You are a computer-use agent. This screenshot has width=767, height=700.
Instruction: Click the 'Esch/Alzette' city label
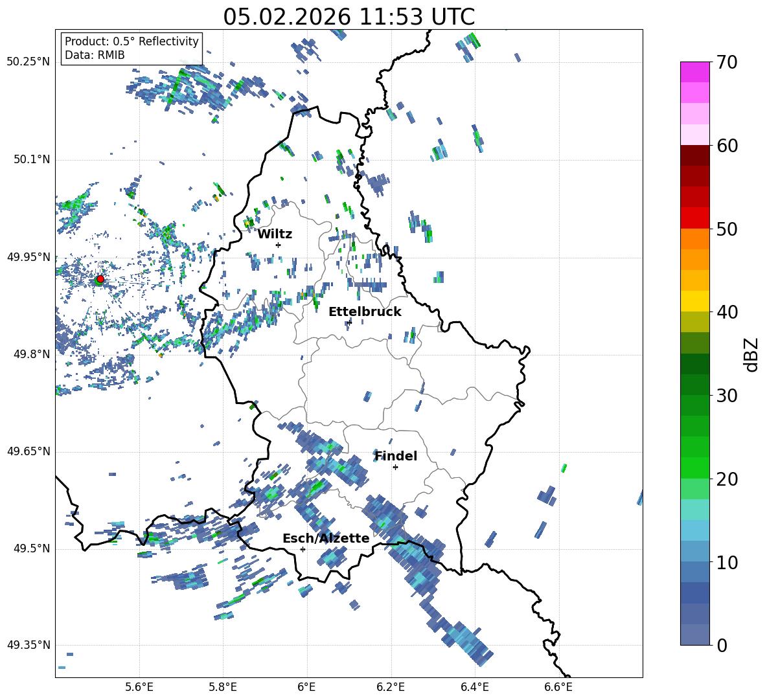tap(326, 538)
